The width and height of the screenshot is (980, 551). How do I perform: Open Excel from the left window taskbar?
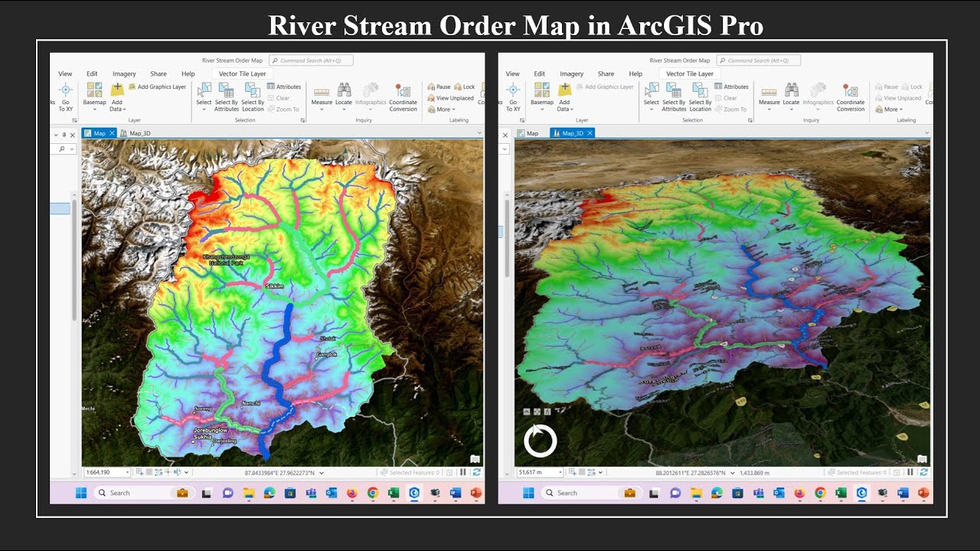click(394, 493)
